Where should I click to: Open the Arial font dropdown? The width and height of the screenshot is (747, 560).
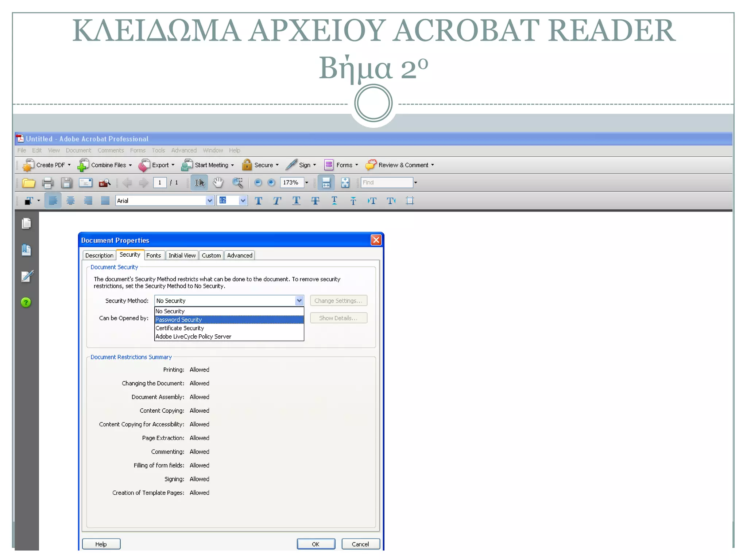[x=210, y=201]
